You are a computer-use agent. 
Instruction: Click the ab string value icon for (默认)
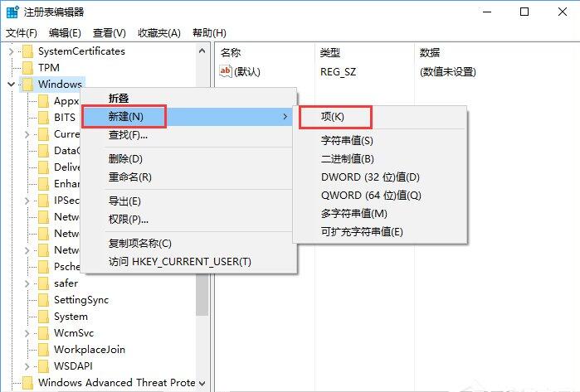(x=225, y=71)
